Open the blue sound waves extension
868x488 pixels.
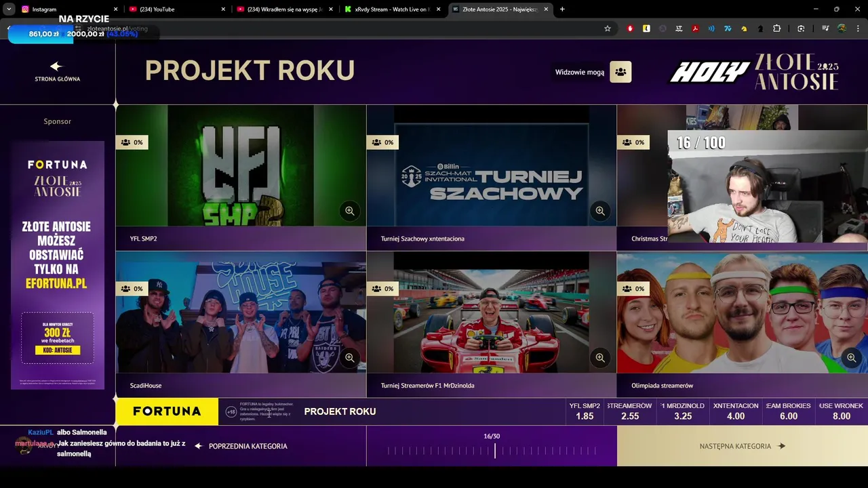(x=711, y=28)
